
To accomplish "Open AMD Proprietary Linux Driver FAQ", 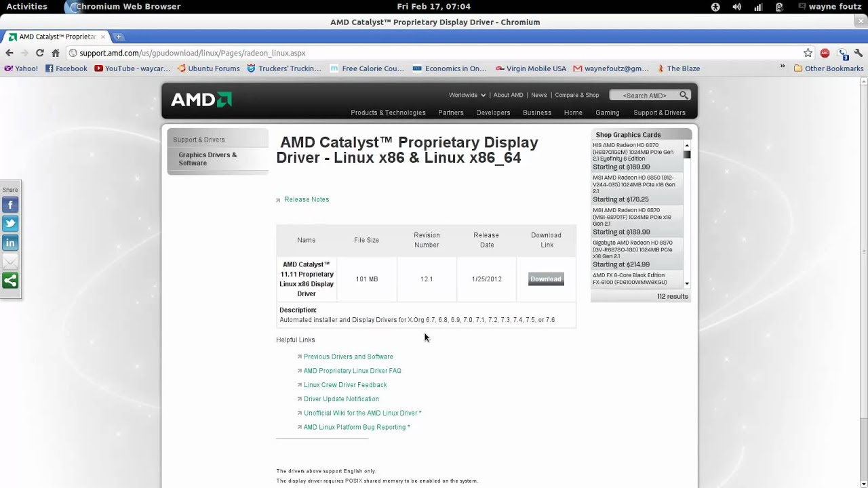I will point(353,371).
